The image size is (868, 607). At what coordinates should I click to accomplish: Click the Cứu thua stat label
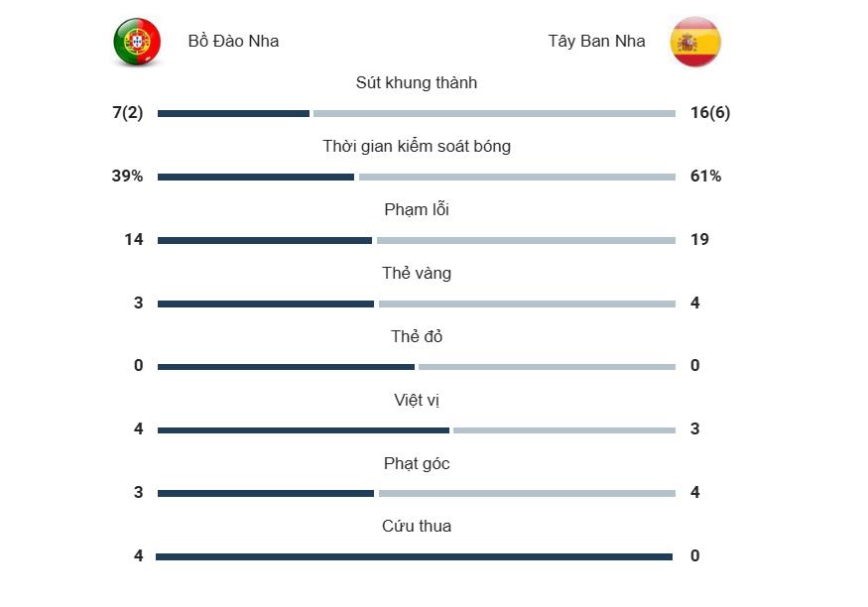coord(417,527)
